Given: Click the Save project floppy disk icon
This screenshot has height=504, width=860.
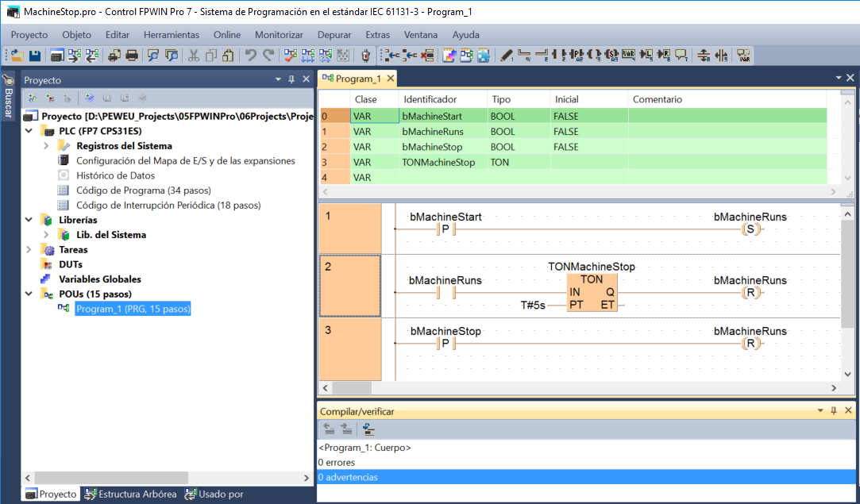Looking at the screenshot, I should coord(35,56).
